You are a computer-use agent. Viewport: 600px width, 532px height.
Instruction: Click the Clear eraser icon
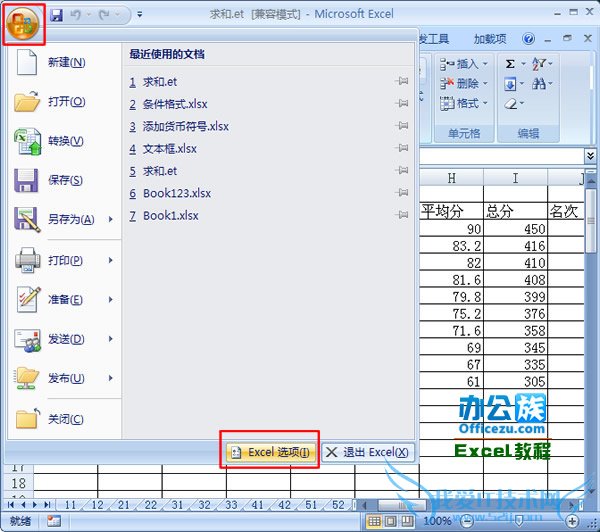coord(511,104)
